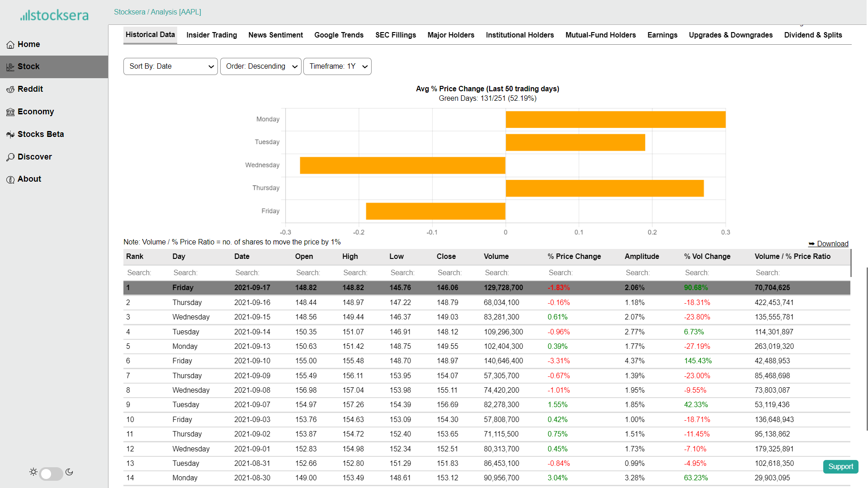Open the Google Trends tab
The height and width of the screenshot is (488, 868).
339,35
